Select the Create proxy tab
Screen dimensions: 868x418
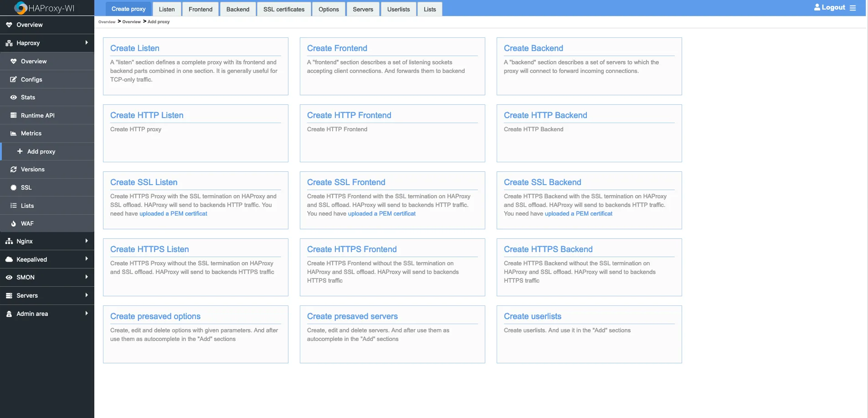[128, 9]
